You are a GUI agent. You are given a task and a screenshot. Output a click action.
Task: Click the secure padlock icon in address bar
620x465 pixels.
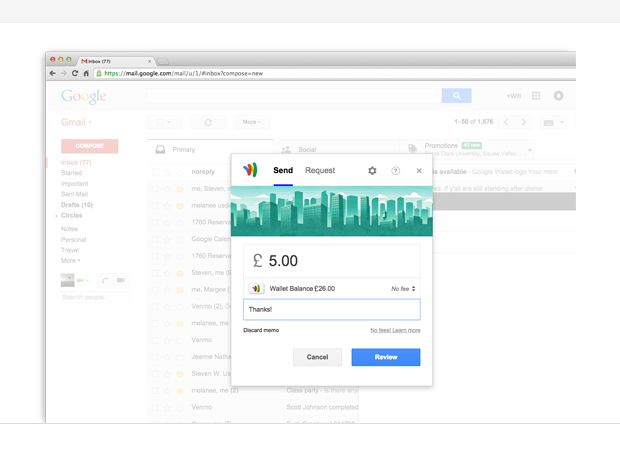click(x=99, y=73)
